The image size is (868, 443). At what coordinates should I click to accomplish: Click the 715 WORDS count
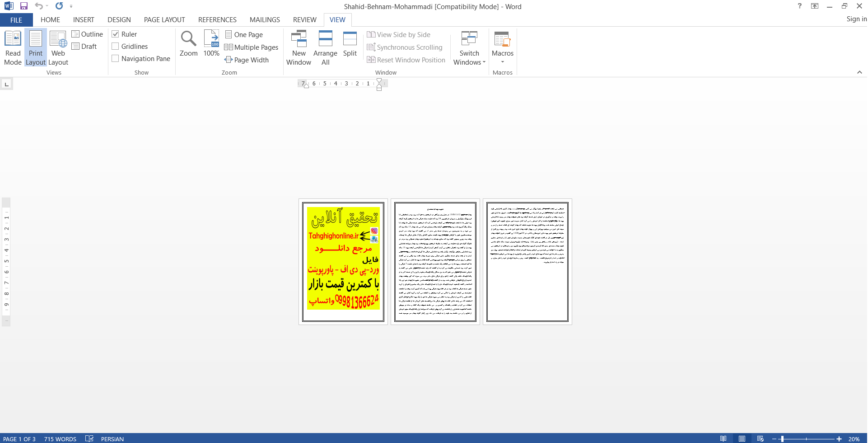(x=60, y=439)
